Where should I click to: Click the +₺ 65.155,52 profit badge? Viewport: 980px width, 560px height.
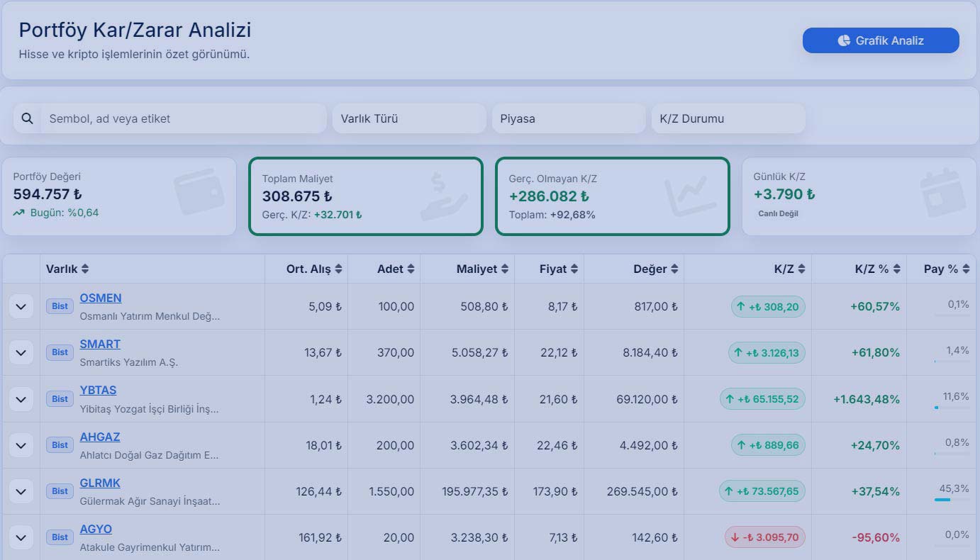[x=762, y=399]
